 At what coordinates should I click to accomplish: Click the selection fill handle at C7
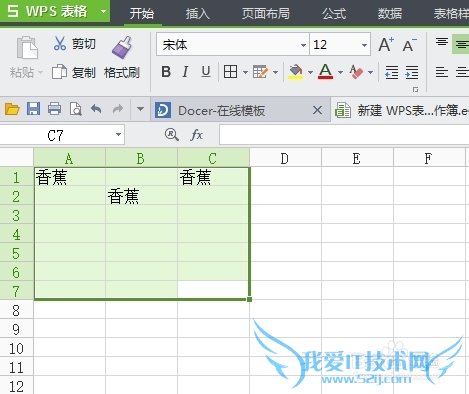(249, 299)
